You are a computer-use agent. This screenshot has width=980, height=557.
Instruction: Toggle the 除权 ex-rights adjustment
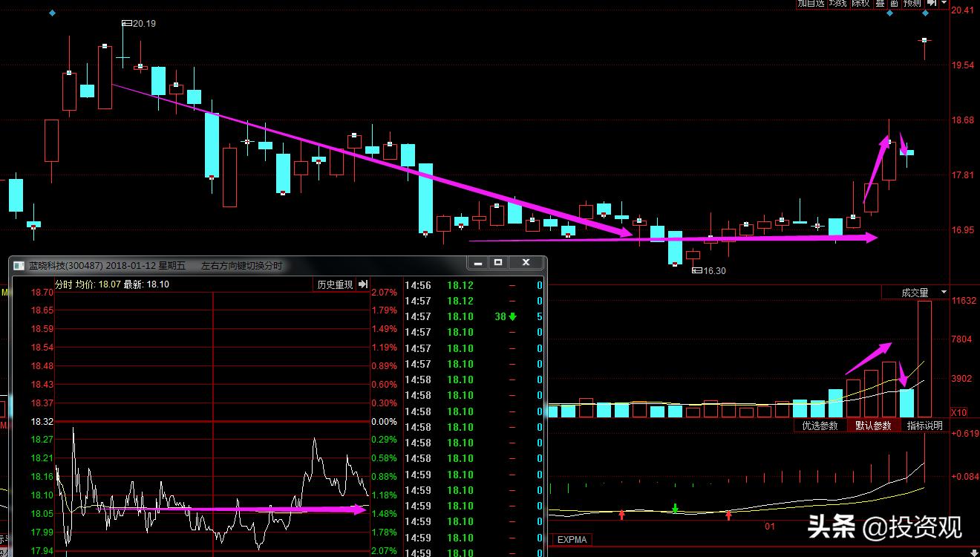tap(860, 4)
